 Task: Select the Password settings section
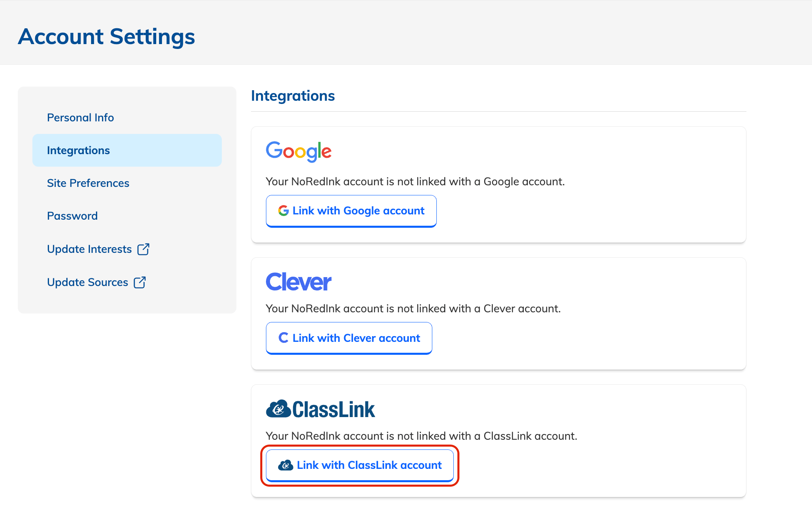point(72,216)
